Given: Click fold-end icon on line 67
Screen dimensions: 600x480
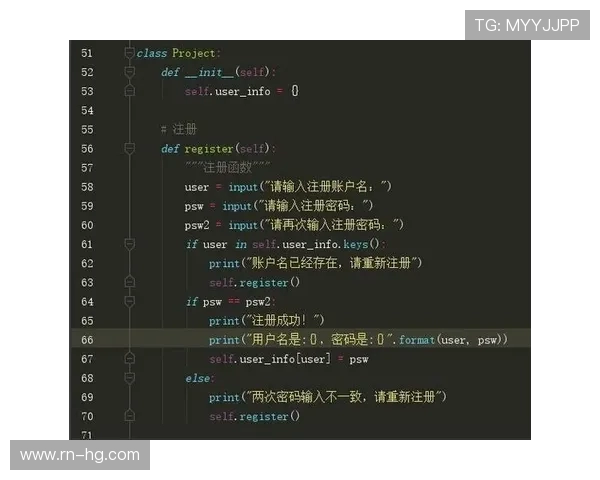Looking at the screenshot, I should [x=129, y=359].
